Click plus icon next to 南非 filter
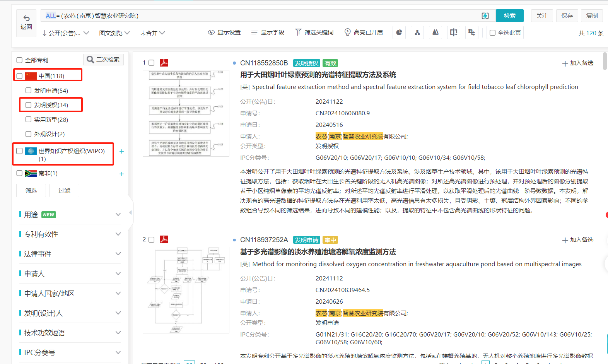Viewport: 608px width, 364px height. [121, 174]
